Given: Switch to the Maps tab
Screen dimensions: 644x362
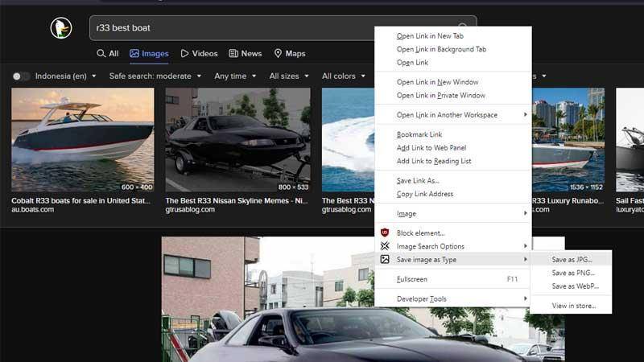Looking at the screenshot, I should click(290, 53).
